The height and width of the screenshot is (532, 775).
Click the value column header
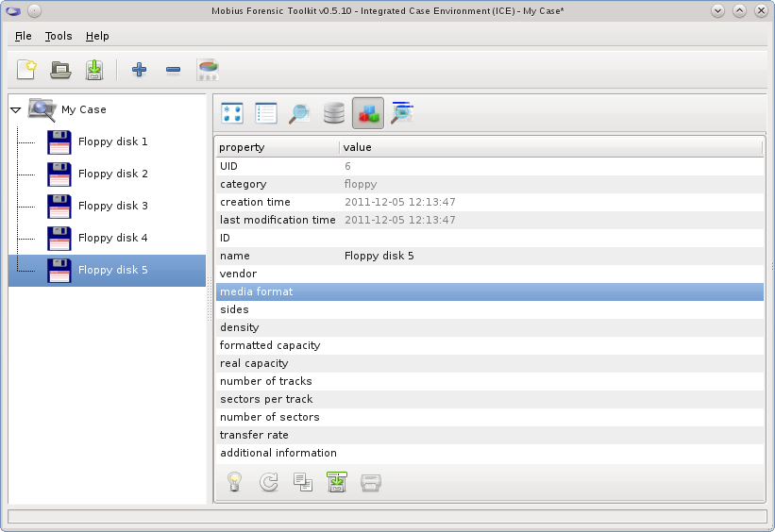pos(551,147)
